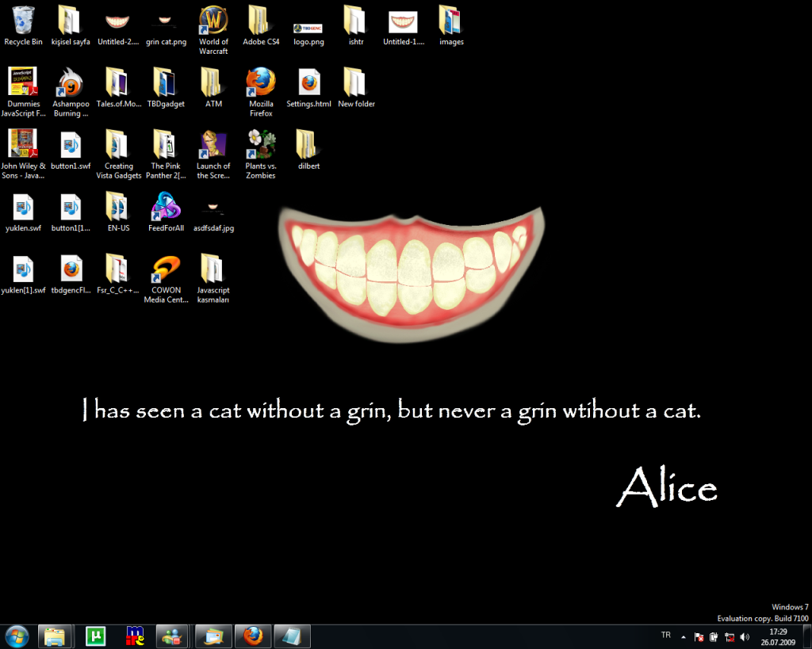Click the uTorrent icon in taskbar
This screenshot has height=649, width=812.
[x=95, y=636]
